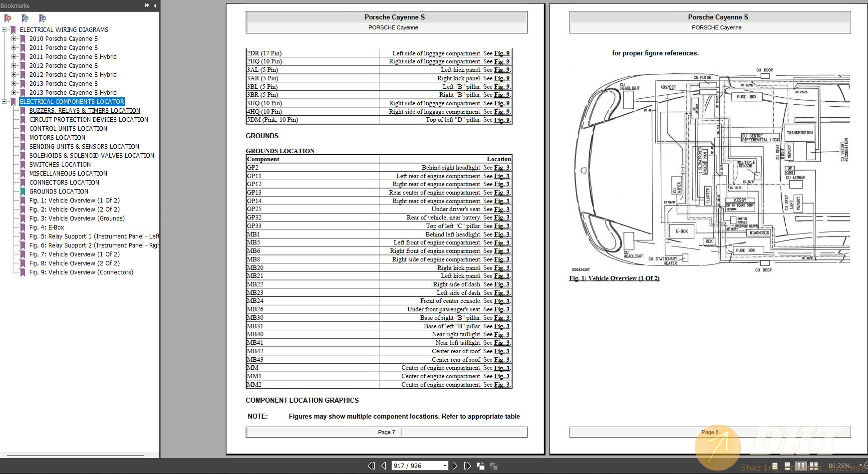Click the vehicle overview wiring diagram image
Image resolution: width=868 pixels, height=474 pixels.
[x=711, y=171]
